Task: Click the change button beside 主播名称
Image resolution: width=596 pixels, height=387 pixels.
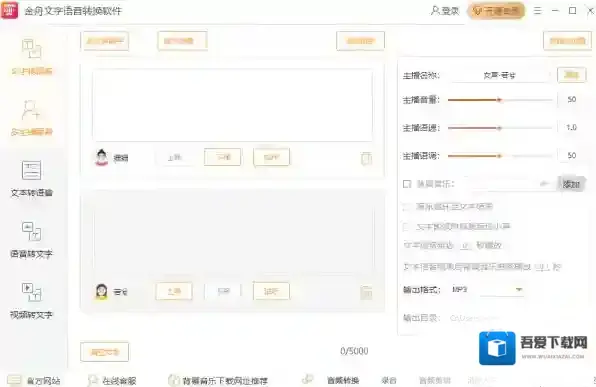Action: click(x=571, y=75)
